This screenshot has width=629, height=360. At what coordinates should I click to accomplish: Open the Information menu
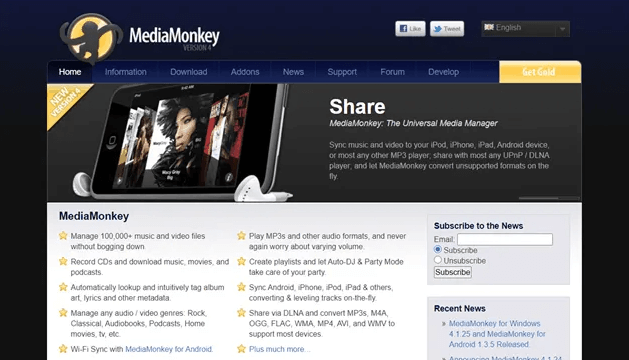126,72
